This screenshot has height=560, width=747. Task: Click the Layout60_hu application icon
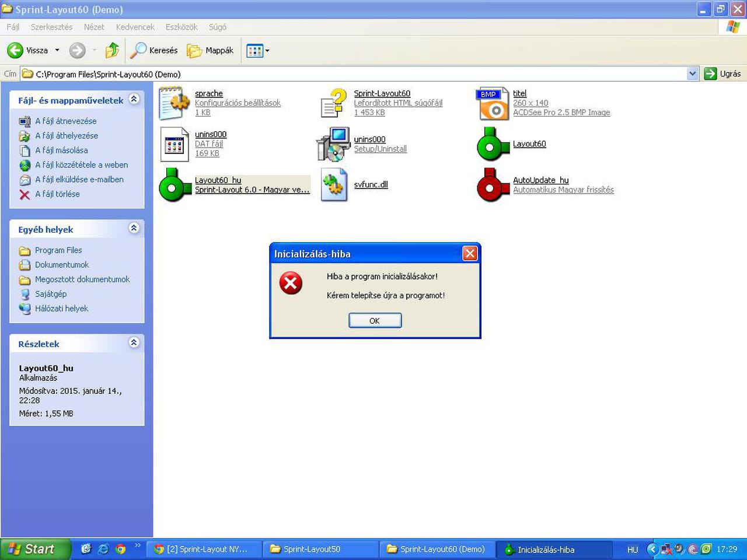[175, 184]
